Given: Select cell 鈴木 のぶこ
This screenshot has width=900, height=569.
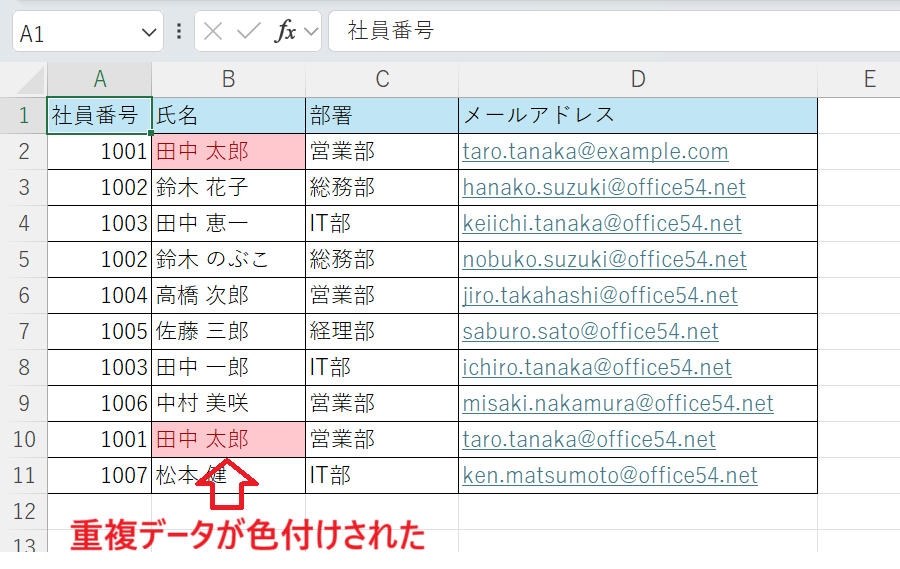Looking at the screenshot, I should 228,260.
